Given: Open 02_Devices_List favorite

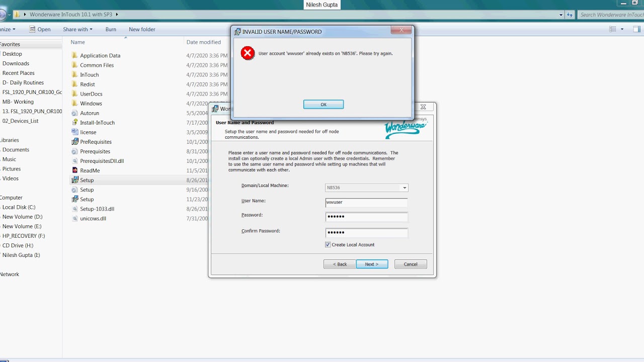Looking at the screenshot, I should click(x=20, y=121).
